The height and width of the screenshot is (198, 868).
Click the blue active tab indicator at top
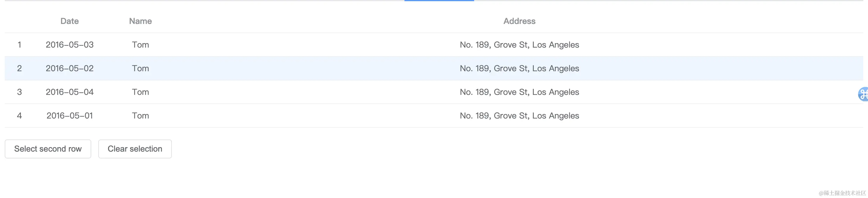click(439, 1)
